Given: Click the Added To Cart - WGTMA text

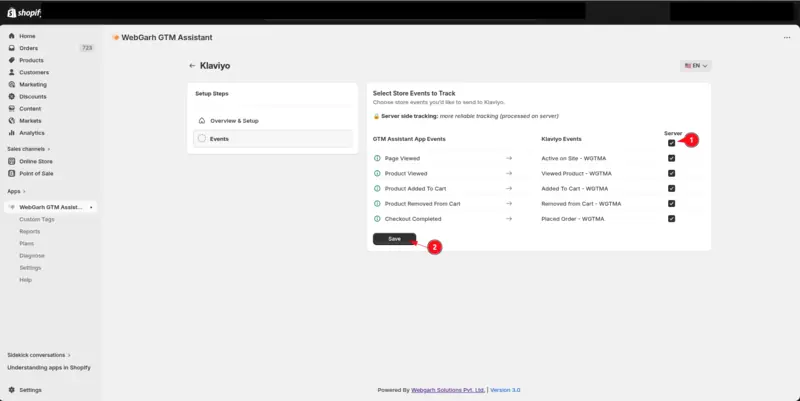Looking at the screenshot, I should click(574, 189).
